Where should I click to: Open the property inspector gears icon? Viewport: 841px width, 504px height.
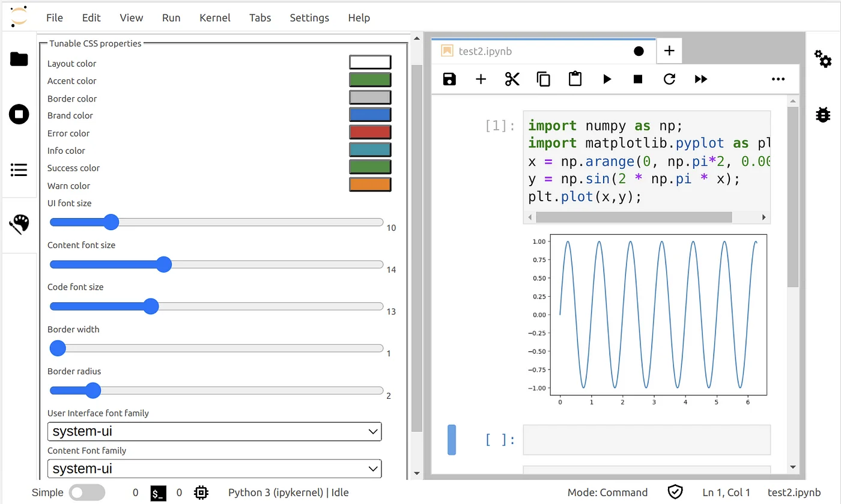tap(822, 59)
